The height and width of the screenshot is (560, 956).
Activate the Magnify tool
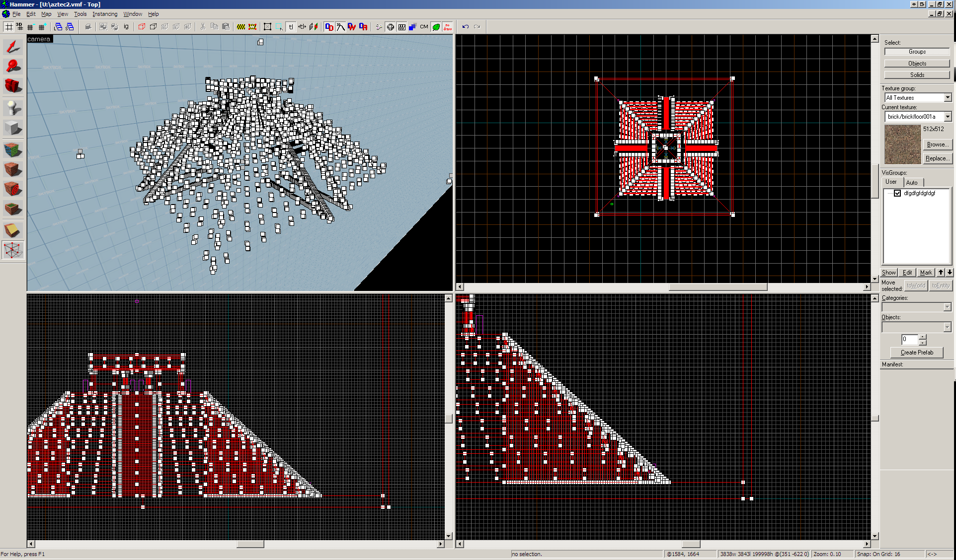(13, 66)
